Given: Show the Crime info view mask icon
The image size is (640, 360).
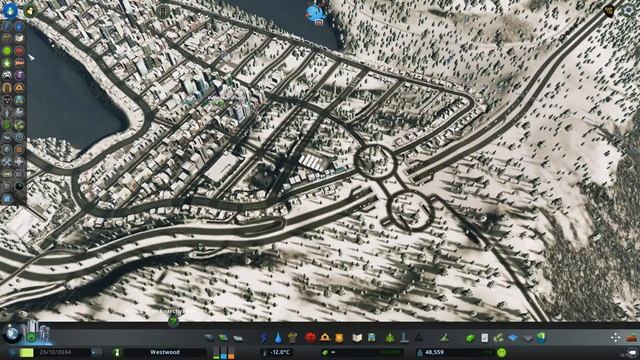Looking at the screenshot, I should click(x=7, y=100).
